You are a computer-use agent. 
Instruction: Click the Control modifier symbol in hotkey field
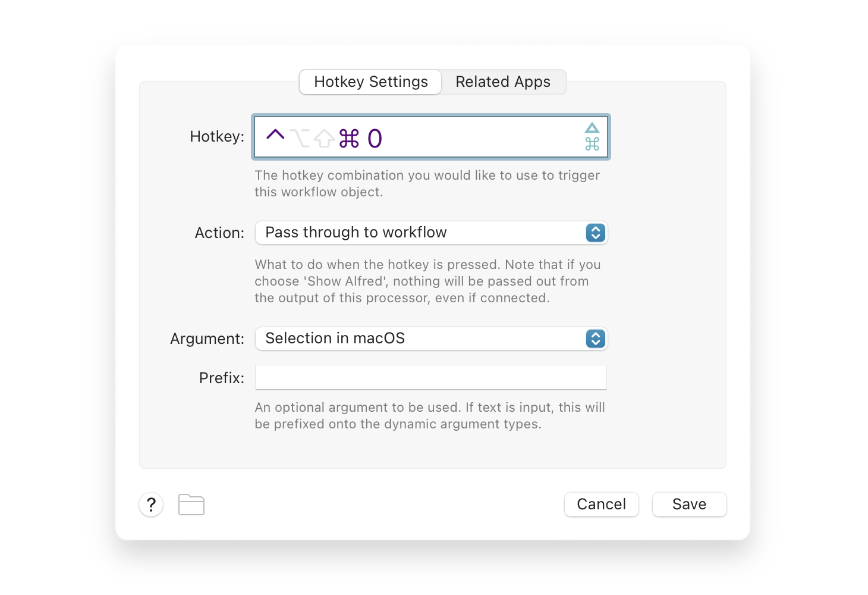275,135
